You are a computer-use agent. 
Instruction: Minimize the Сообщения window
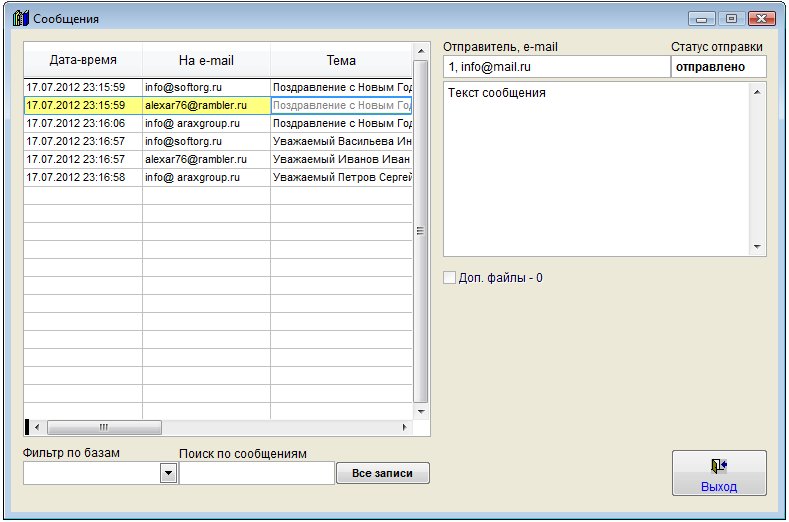click(701, 19)
